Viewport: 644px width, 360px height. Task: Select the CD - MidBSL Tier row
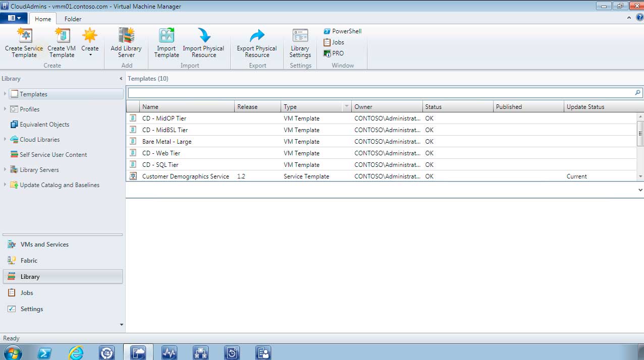[381, 130]
